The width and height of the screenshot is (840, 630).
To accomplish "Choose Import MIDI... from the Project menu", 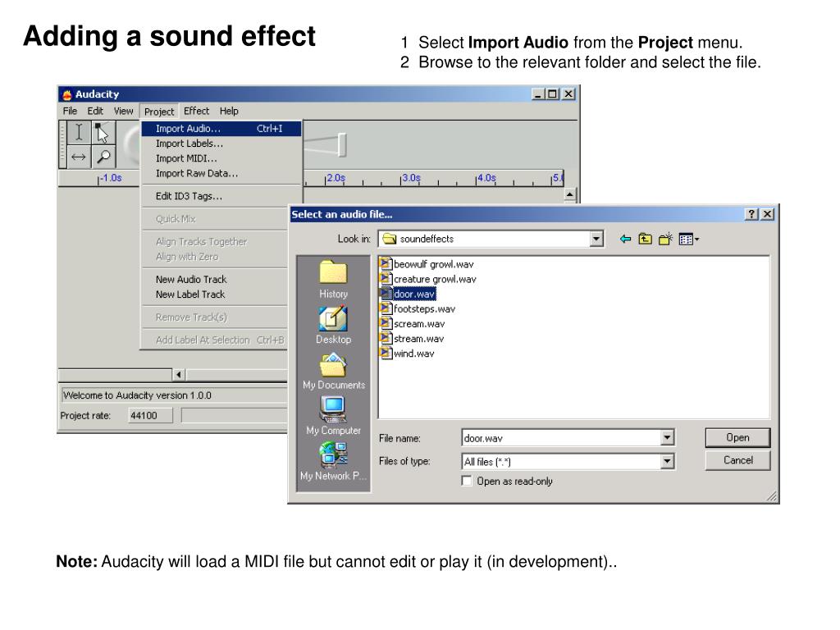I will (221, 158).
